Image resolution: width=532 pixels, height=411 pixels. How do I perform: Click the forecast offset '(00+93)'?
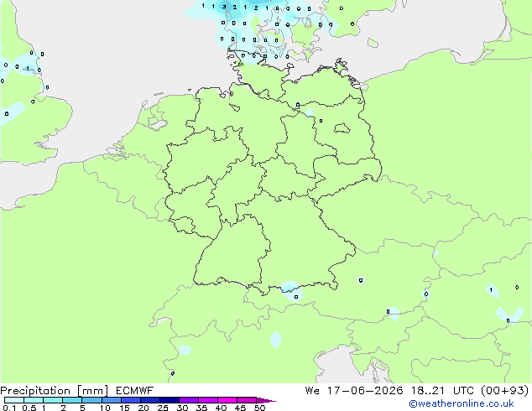point(505,391)
